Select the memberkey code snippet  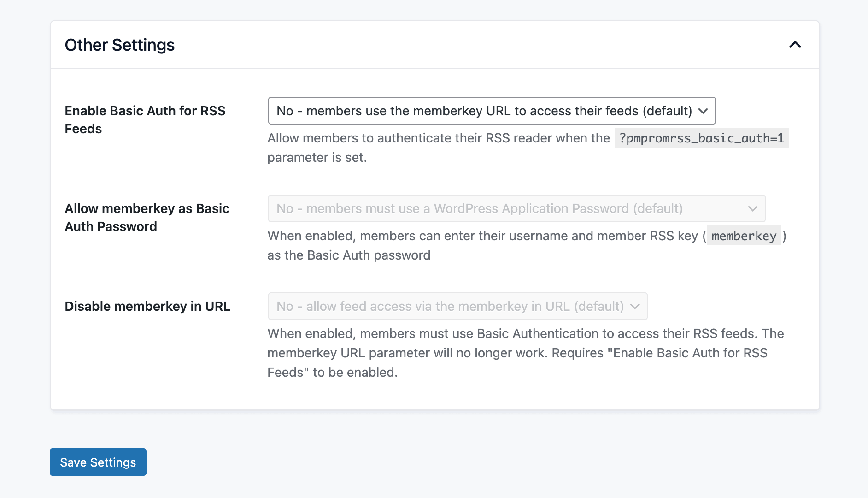[744, 236]
